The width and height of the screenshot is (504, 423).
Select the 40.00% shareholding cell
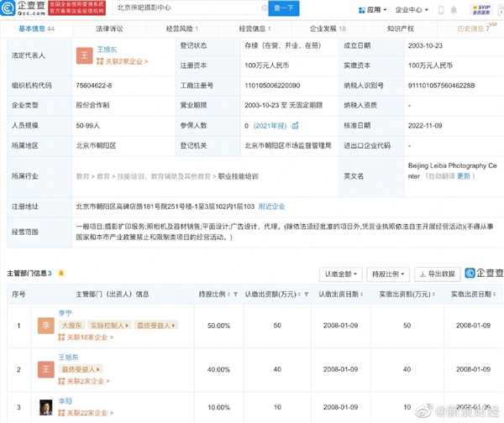tap(218, 369)
